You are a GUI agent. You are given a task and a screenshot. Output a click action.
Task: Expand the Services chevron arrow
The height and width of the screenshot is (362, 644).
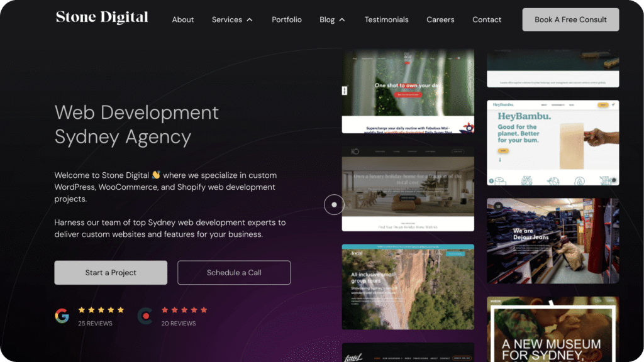[x=250, y=19]
